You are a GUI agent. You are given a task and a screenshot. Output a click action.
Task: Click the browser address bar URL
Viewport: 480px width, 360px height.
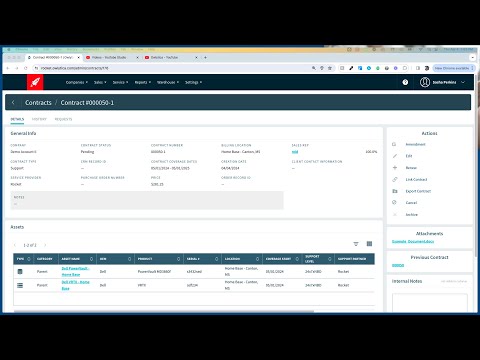tap(75, 68)
